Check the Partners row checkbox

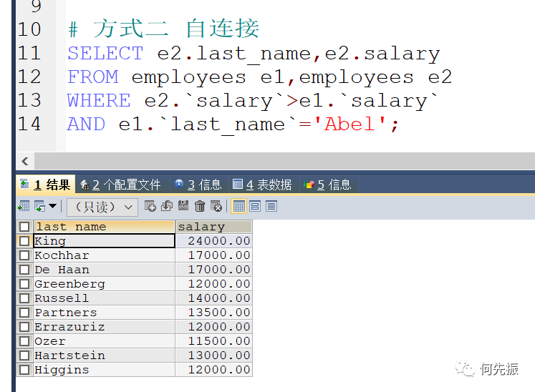point(24,313)
